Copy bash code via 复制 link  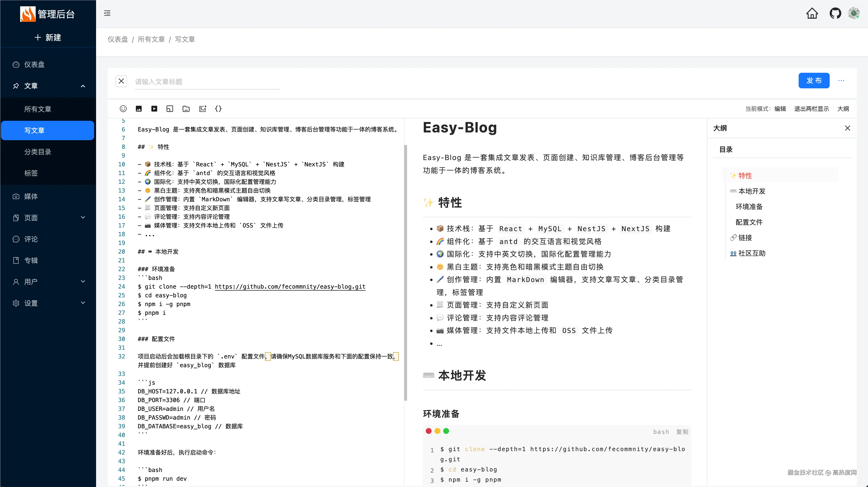point(682,432)
